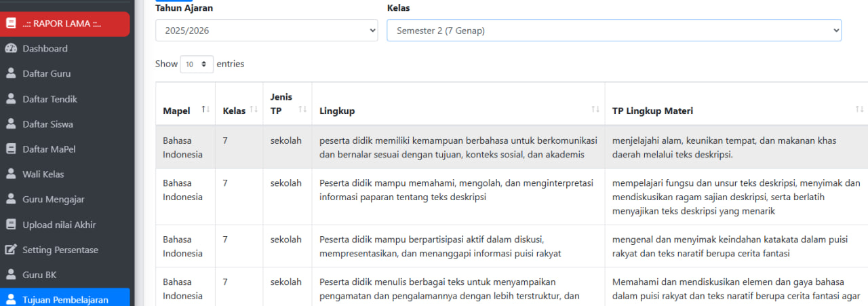Click the Tahun Ajaran label
This screenshot has width=868, height=306.
(x=184, y=8)
